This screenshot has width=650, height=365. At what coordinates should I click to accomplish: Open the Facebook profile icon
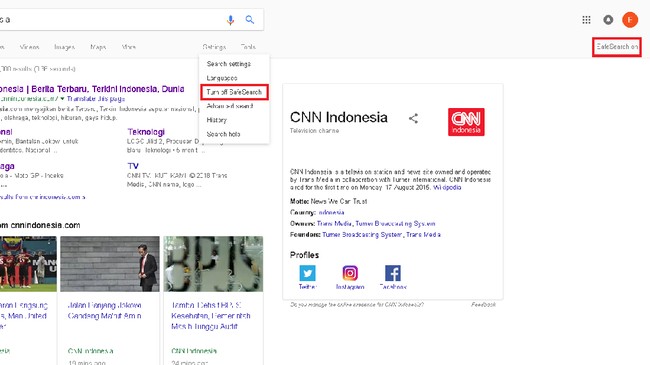coord(393,273)
